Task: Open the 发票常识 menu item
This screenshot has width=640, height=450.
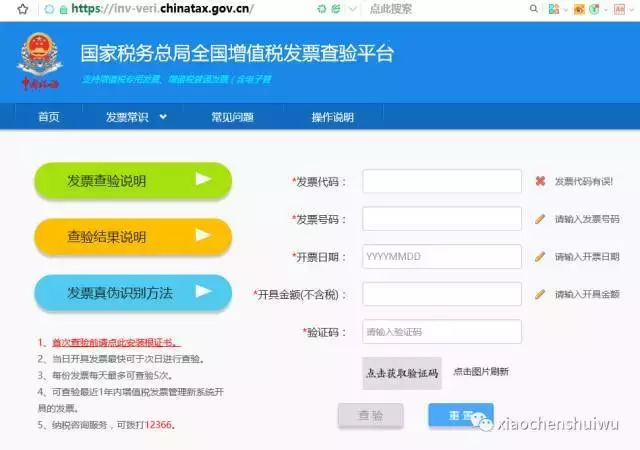Action: 127,117
